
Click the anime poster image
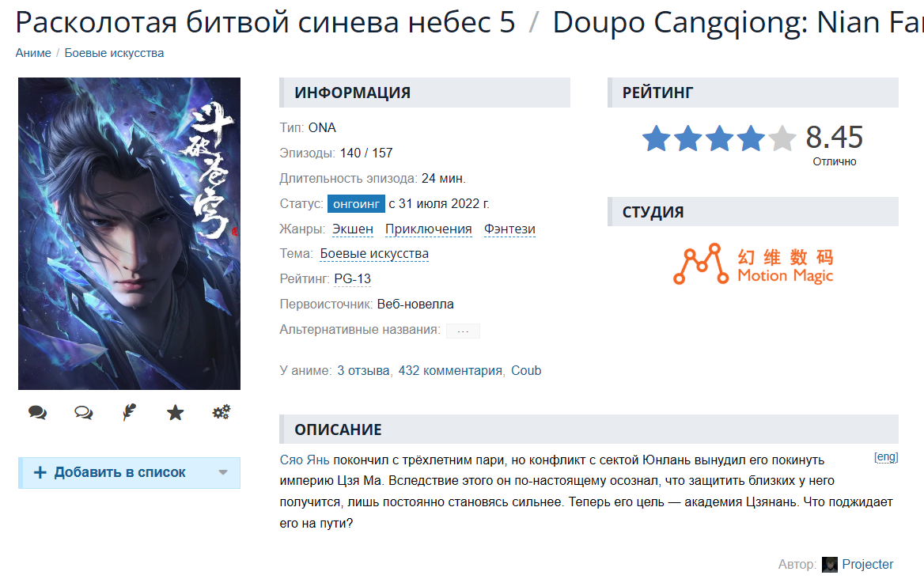click(129, 233)
